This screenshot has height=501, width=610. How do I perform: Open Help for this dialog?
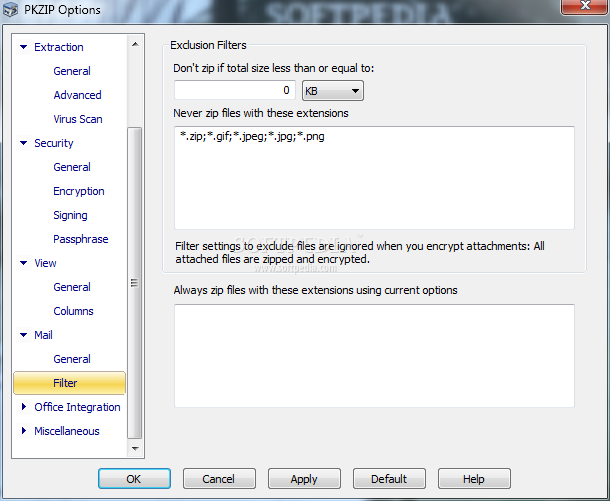(x=474, y=478)
